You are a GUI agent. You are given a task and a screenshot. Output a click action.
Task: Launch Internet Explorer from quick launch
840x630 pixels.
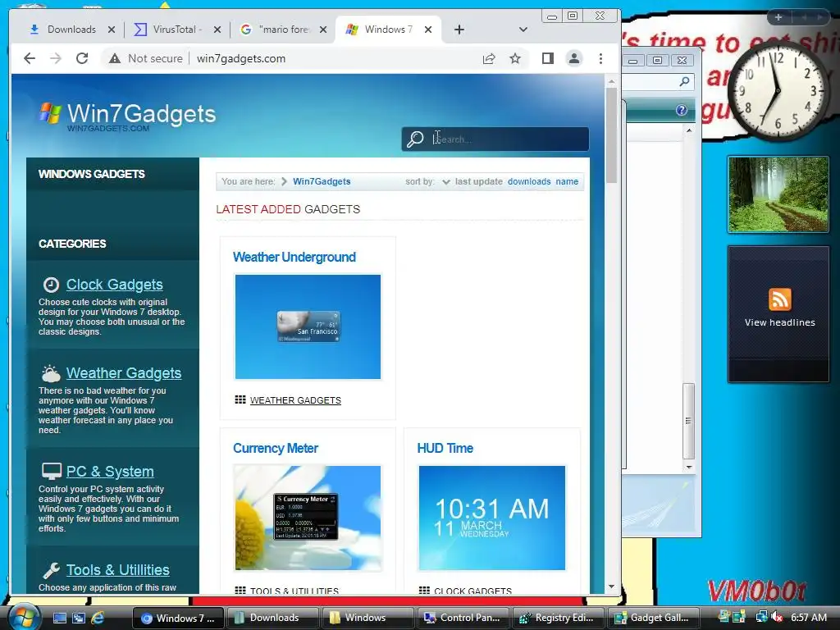[98, 618]
